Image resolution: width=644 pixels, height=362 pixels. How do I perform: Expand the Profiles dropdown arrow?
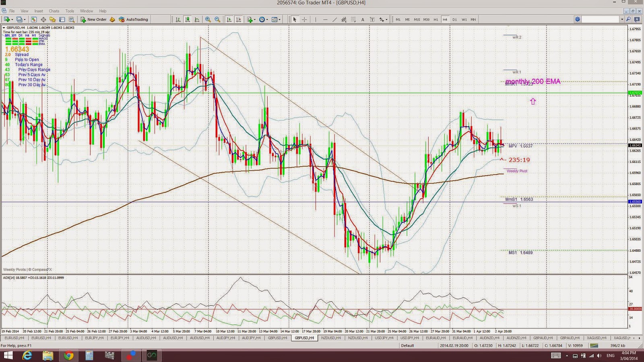[x=24, y=19]
